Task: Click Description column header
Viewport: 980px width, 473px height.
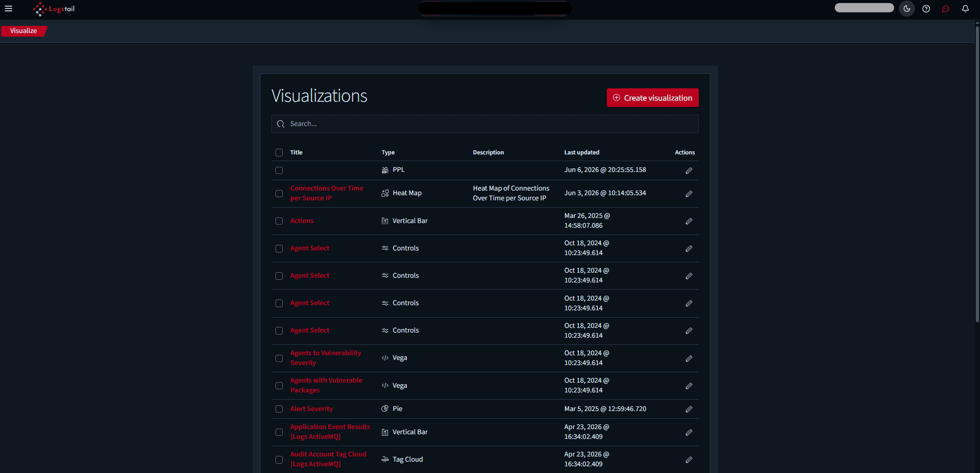Action: [x=488, y=152]
